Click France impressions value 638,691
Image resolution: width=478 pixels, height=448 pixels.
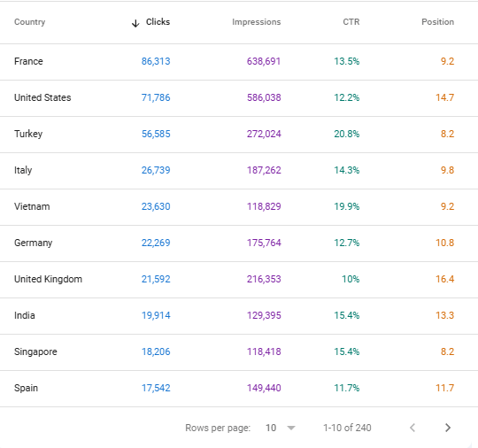click(x=264, y=61)
